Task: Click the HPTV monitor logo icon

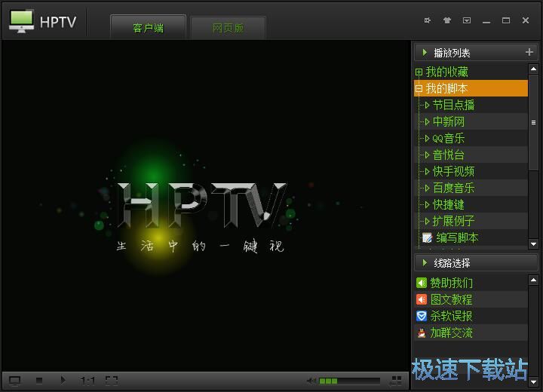Action: [x=21, y=21]
